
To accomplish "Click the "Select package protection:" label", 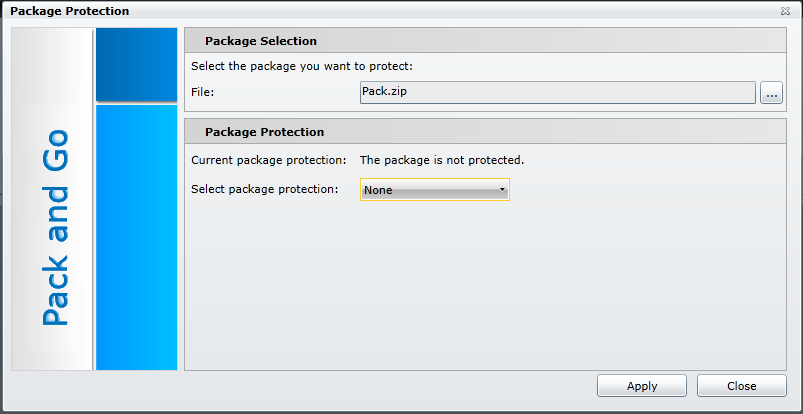I will [x=264, y=189].
